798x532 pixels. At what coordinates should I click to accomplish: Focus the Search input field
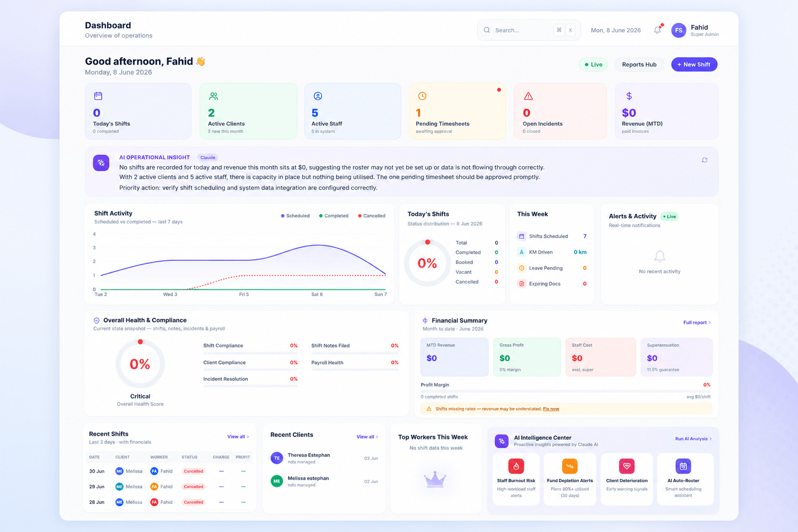(x=529, y=30)
